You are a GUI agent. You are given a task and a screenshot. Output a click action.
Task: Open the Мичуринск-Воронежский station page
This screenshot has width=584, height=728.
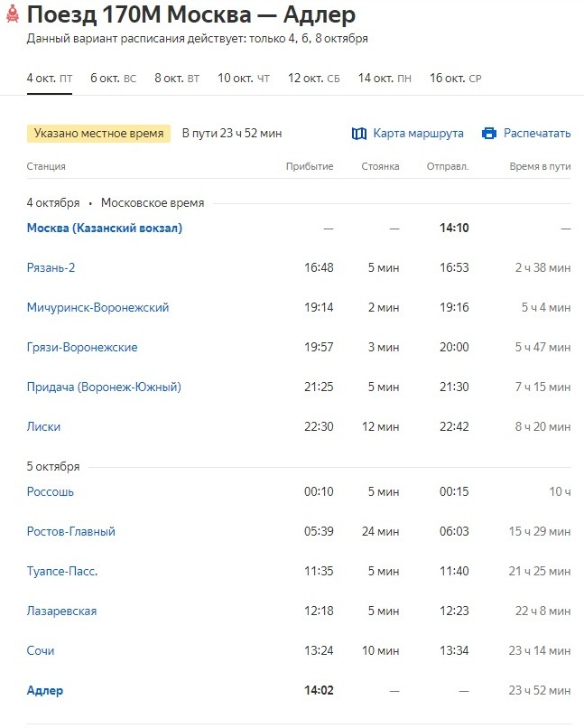(x=97, y=308)
